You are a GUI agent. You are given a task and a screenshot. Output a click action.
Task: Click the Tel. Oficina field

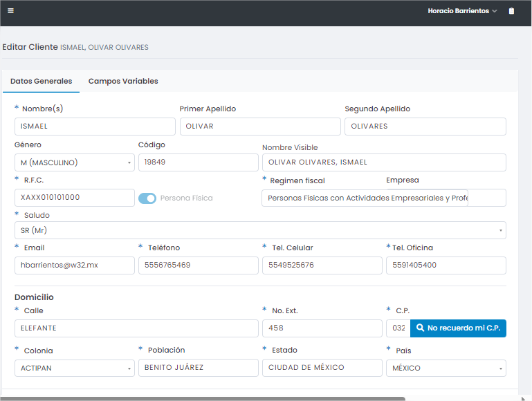pos(446,265)
